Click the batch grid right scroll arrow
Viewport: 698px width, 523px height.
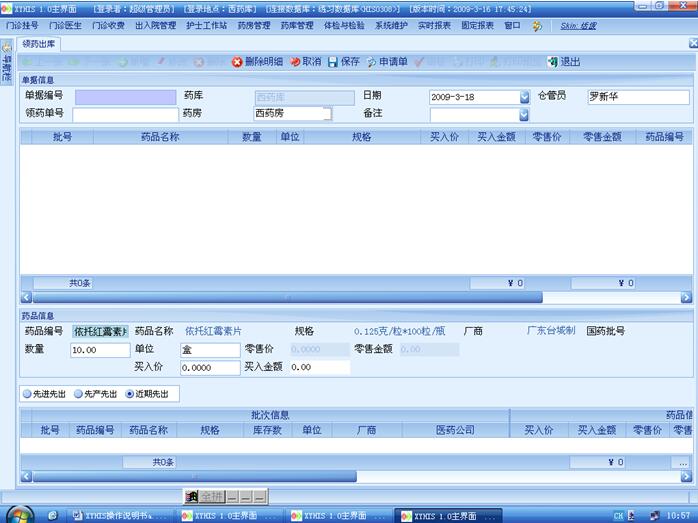(x=686, y=477)
